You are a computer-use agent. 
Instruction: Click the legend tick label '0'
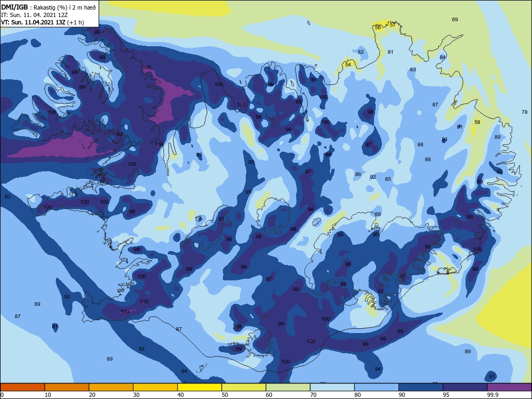click(2, 395)
